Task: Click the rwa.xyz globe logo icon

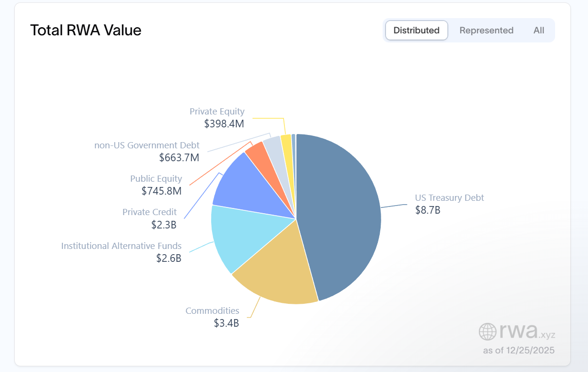Action: 487,331
